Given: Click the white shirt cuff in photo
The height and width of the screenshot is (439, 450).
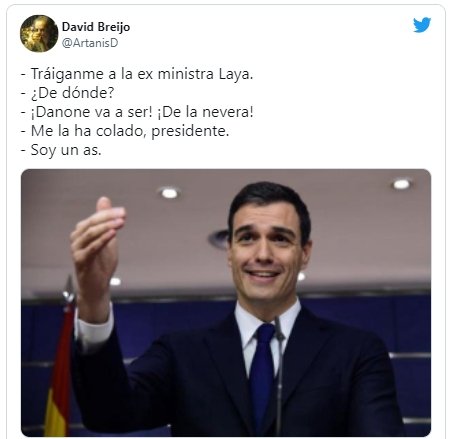Looking at the screenshot, I should (94, 328).
